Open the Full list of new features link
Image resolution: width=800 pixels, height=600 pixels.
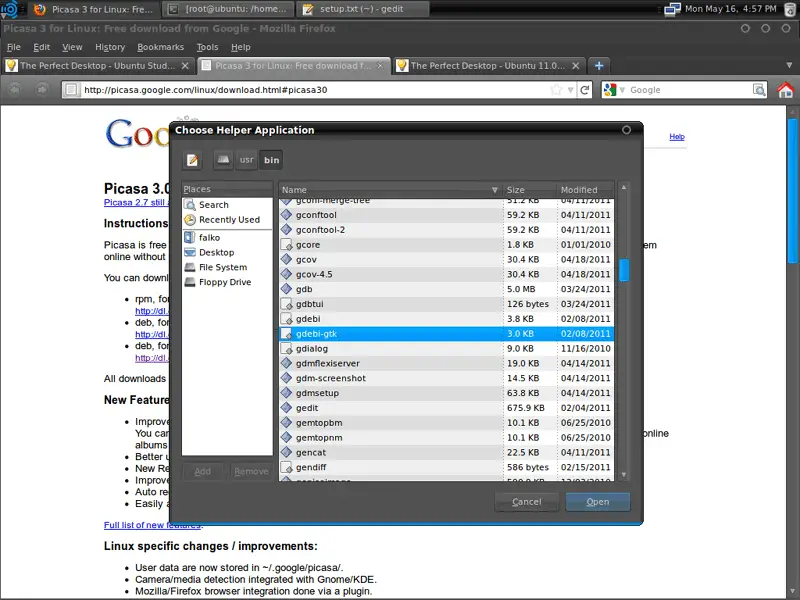pyautogui.click(x=153, y=525)
